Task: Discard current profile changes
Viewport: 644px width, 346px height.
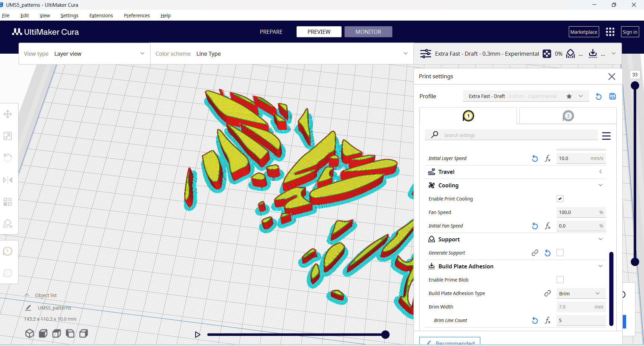Action: coord(598,96)
